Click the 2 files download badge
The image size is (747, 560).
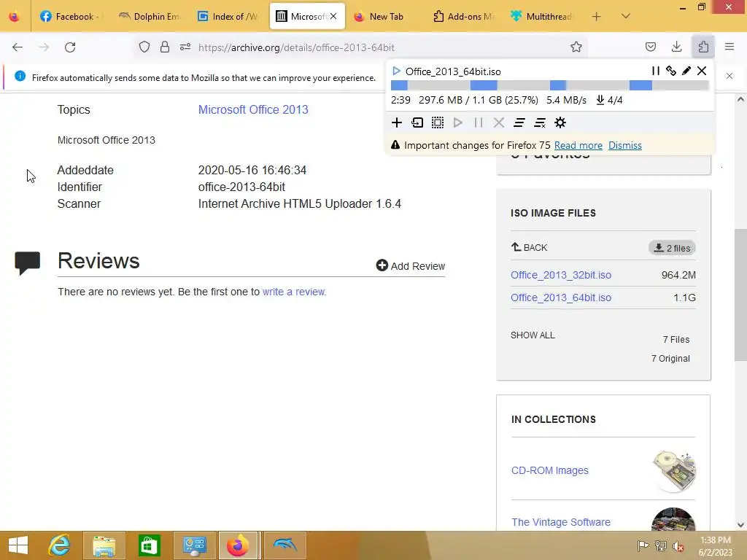tap(672, 248)
